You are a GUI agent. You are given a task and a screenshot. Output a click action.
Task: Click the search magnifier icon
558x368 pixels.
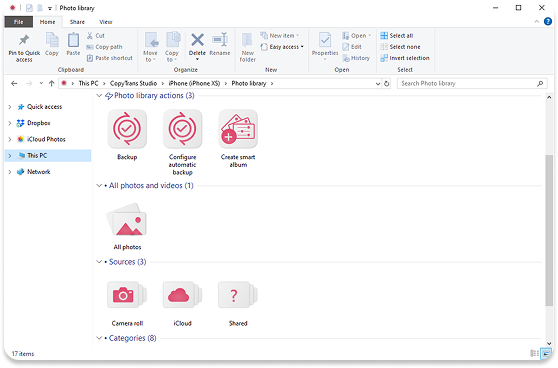click(540, 84)
